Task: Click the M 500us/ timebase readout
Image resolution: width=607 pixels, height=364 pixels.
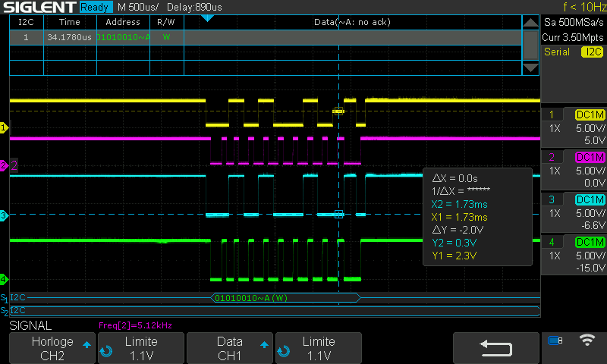Action: click(138, 7)
